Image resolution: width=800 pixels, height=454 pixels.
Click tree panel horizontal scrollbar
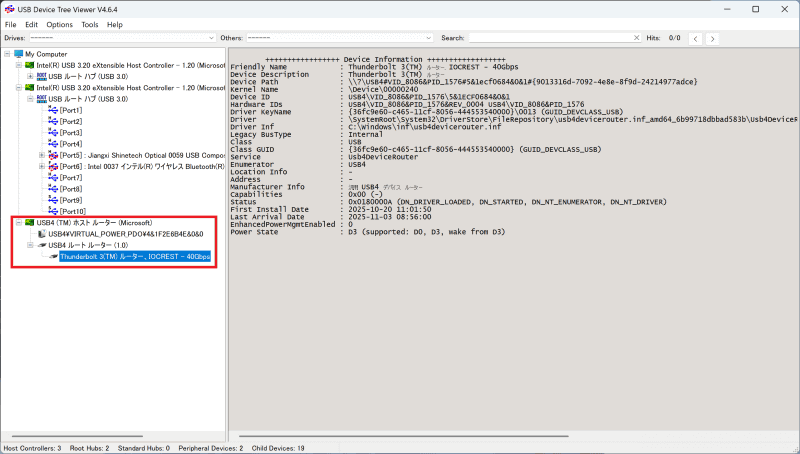[78, 436]
